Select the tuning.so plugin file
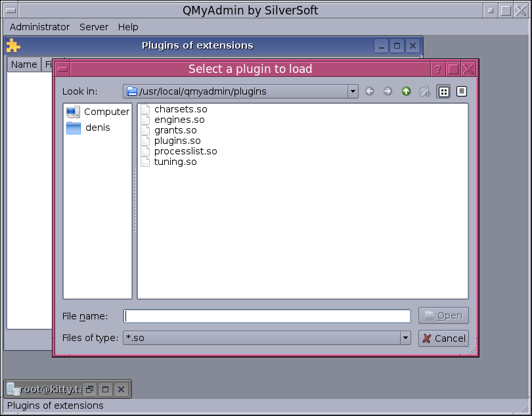 (x=175, y=162)
